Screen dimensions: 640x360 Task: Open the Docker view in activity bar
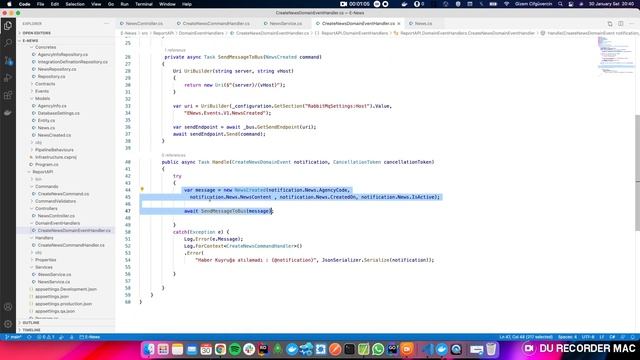coord(8,113)
